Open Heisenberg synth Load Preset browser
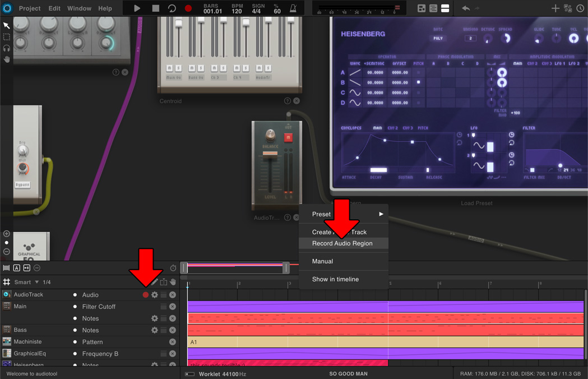 pos(476,203)
